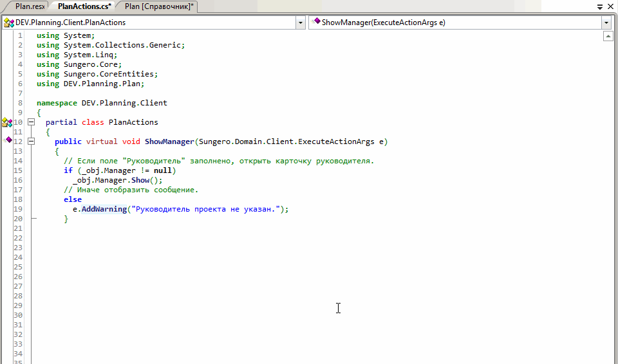The height and width of the screenshot is (364, 618).
Task: Click the purple method icon beside ShowManager dropdown
Action: coord(316,22)
